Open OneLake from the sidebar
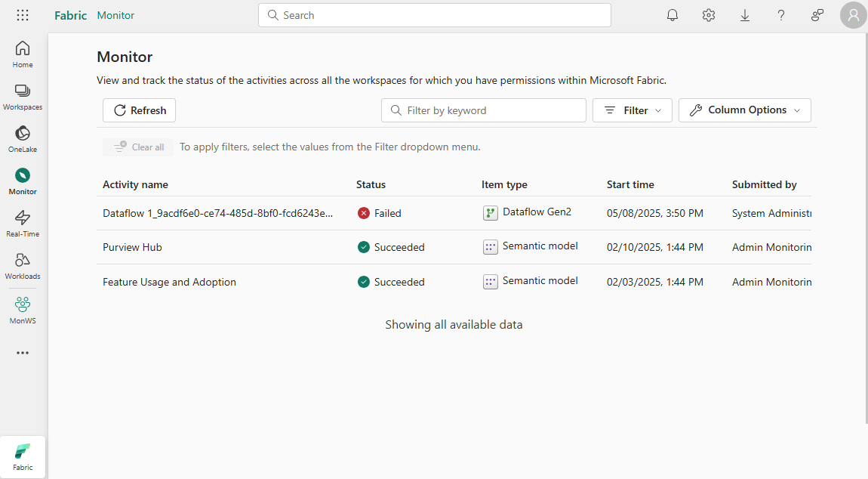This screenshot has width=868, height=479. (22, 138)
